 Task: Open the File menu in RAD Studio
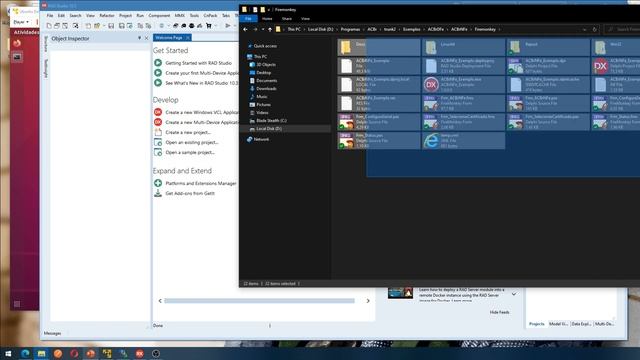click(x=50, y=16)
